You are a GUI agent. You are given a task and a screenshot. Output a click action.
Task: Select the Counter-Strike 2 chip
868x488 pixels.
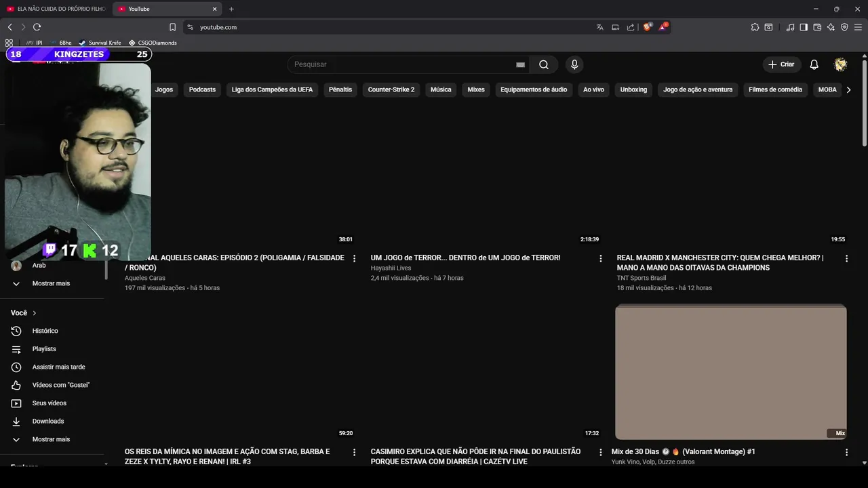tap(391, 89)
